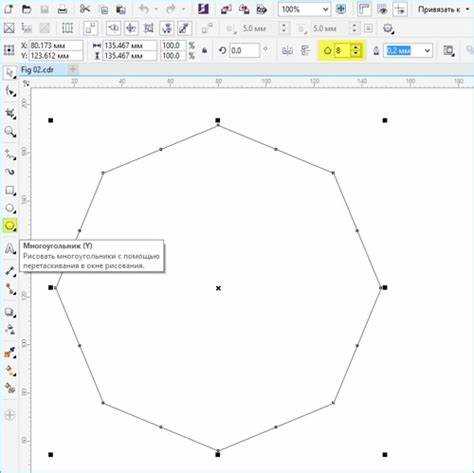Switch to the Fig 02.cdr tab
The image size is (474, 473).
pos(37,70)
